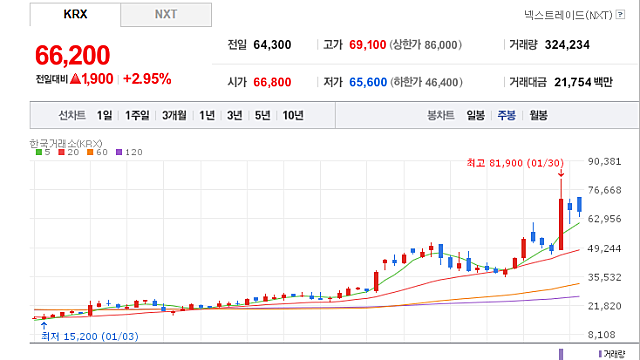Show the 주봉 weekly candlestick chart
Image resolution: width=640 pixels, height=360 pixels.
(x=507, y=116)
